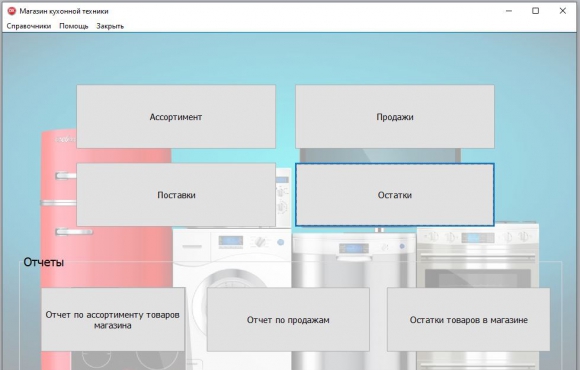Click the Отчеты group heading
This screenshot has width=580, height=370.
44,262
